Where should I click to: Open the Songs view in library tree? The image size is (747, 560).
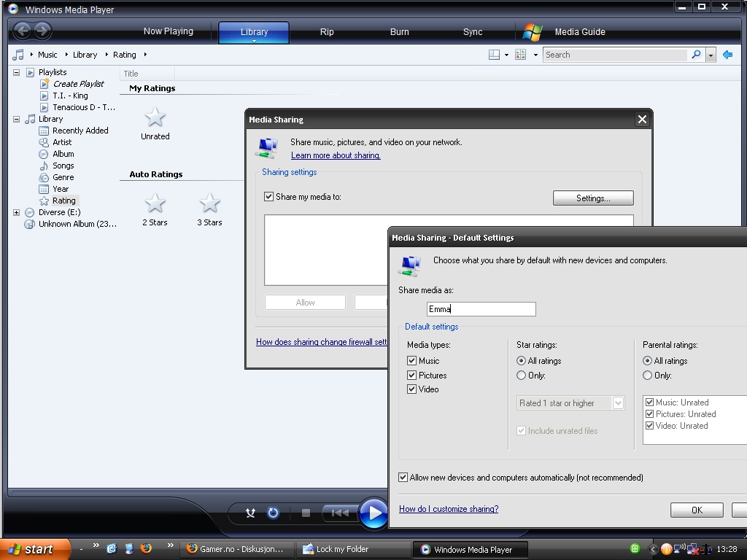pyautogui.click(x=63, y=166)
